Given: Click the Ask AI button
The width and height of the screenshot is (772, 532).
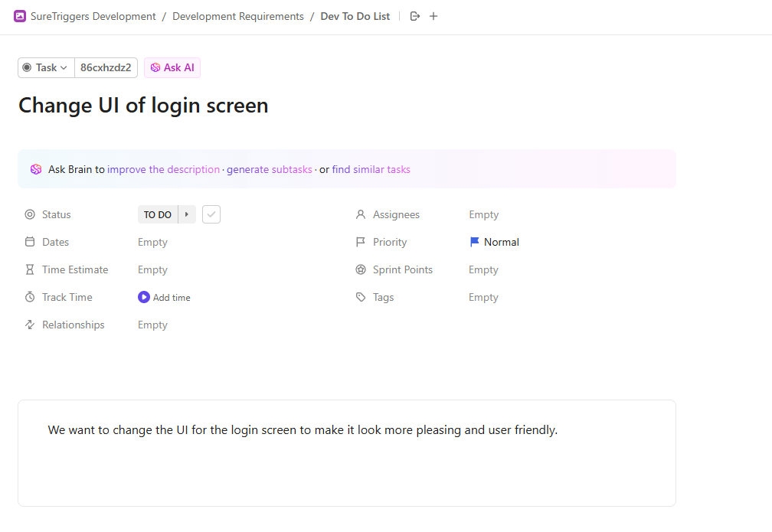Looking at the screenshot, I should click(172, 67).
